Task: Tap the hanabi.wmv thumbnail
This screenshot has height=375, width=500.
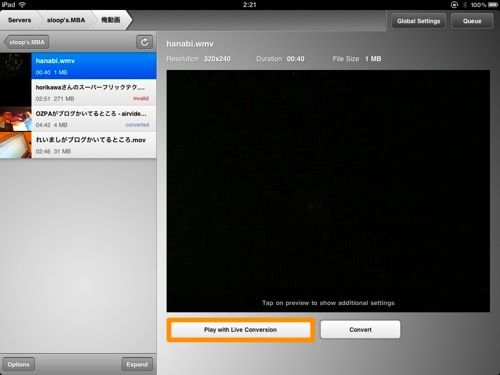Action: click(16, 66)
